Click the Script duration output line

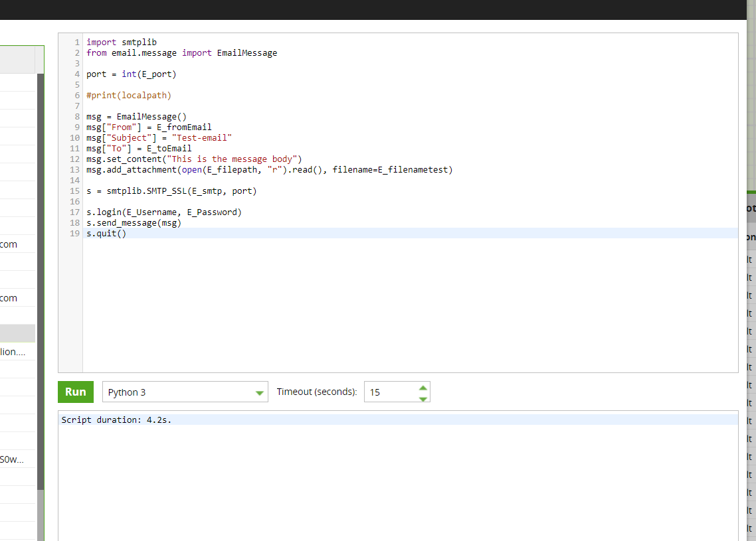(116, 420)
